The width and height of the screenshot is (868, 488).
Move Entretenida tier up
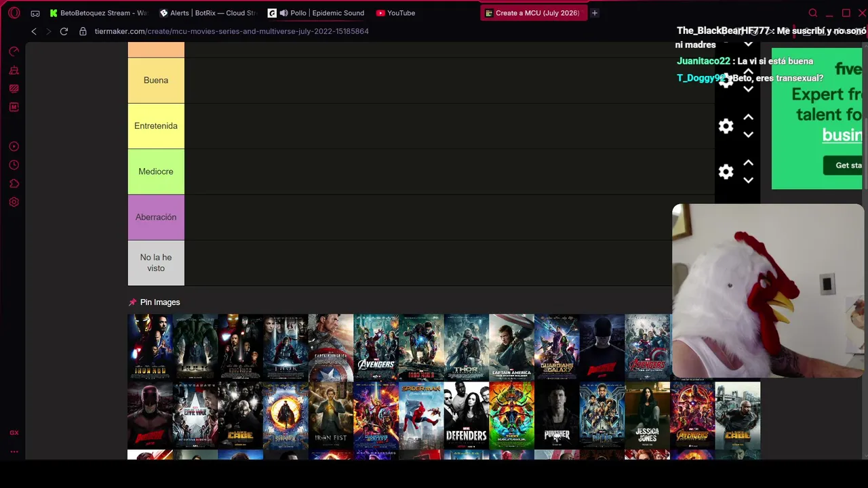(x=748, y=117)
